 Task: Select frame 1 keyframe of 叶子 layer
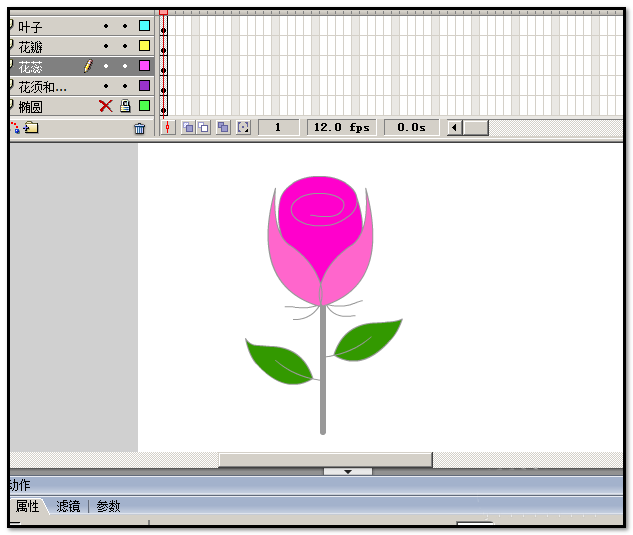[x=163, y=26]
